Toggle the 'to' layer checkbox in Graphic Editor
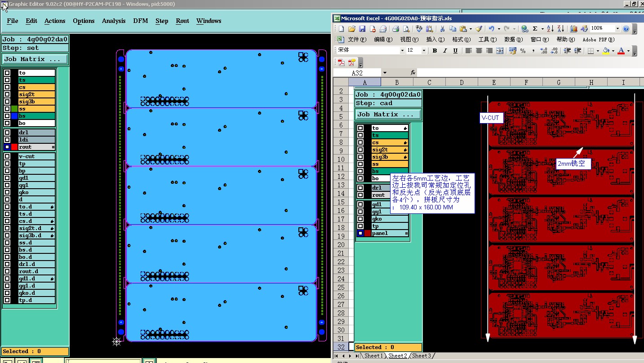This screenshot has width=644, height=363. pos(7,73)
